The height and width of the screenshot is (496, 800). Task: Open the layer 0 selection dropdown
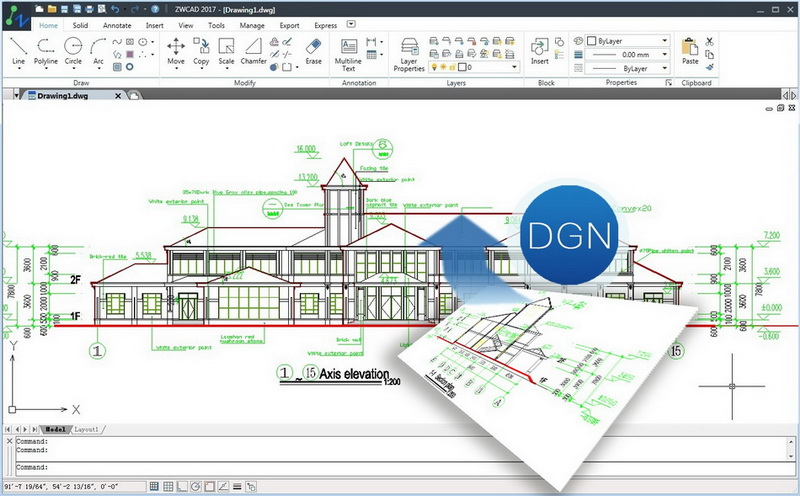click(x=514, y=67)
